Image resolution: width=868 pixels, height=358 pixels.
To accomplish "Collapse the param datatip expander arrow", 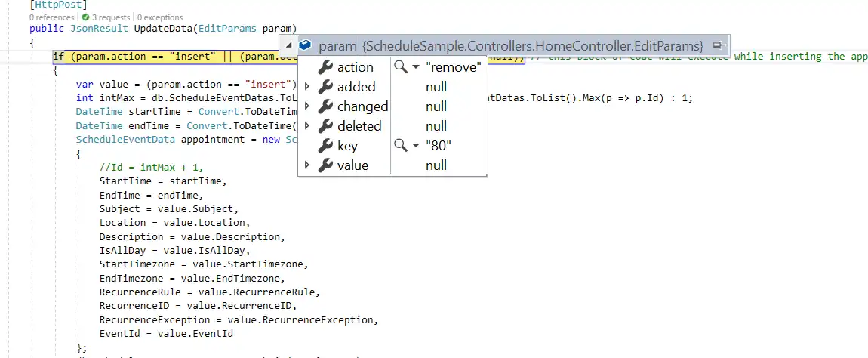I will 289,45.
